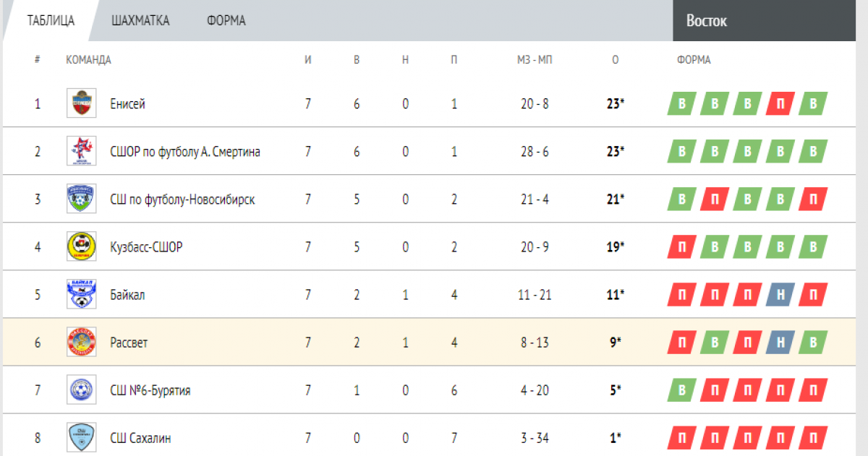The width and height of the screenshot is (868, 456).
Task: Open the Енисей team page link
Action: tap(127, 104)
